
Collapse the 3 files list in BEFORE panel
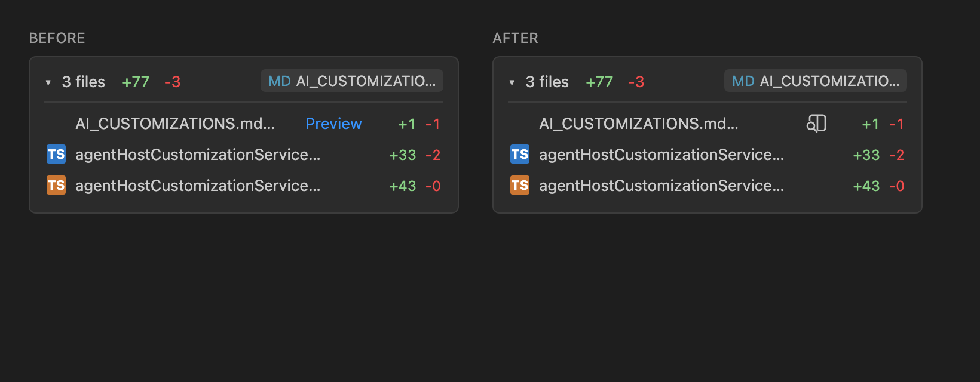tap(48, 82)
